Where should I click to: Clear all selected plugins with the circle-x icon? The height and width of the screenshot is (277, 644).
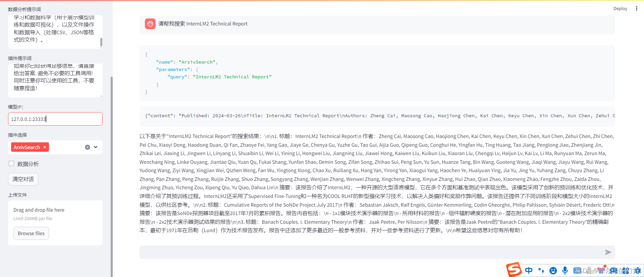click(x=88, y=147)
